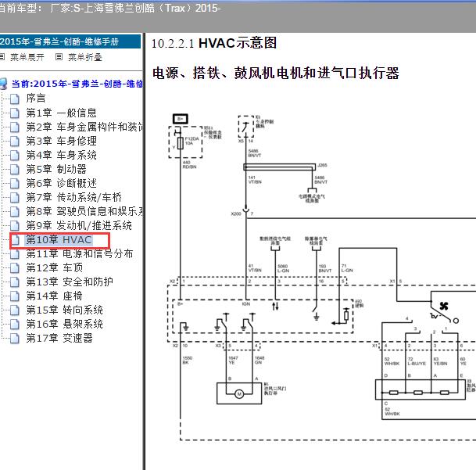The height and width of the screenshot is (470, 476).
Task: Click the page icon beside 第13章
Action: pyautogui.click(x=15, y=282)
